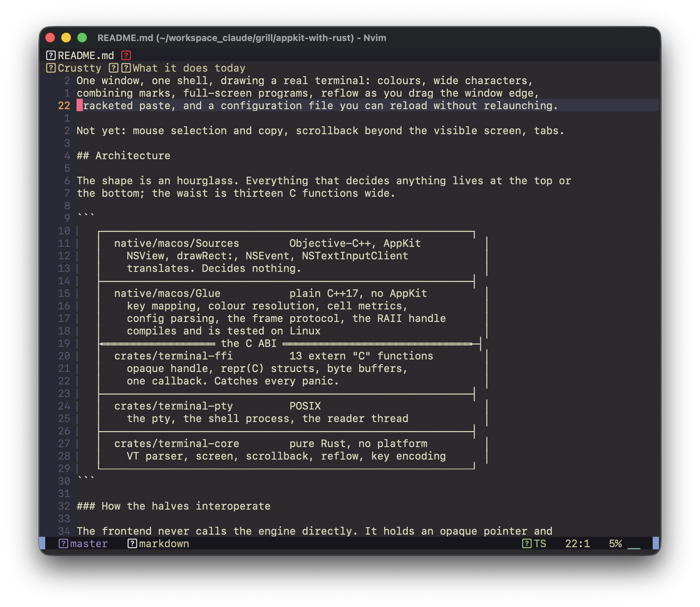Click 'key mapping, colour resolution' line

[267, 306]
